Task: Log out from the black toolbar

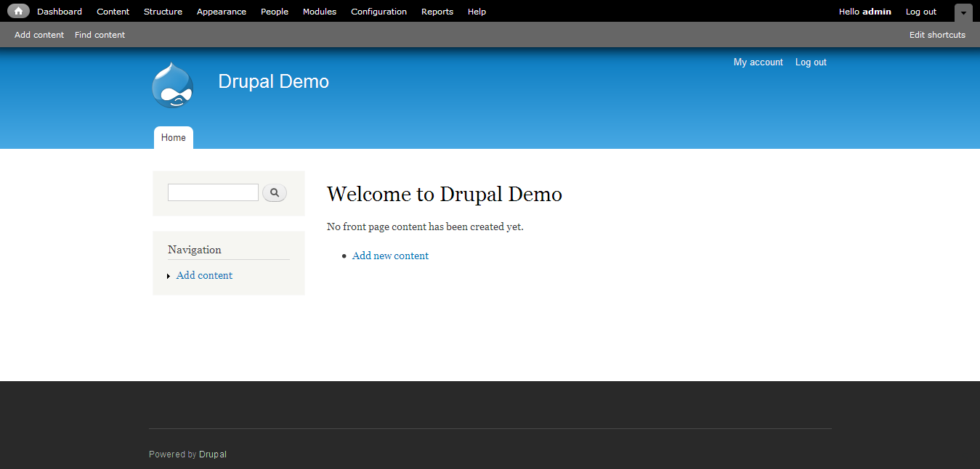Action: click(x=921, y=12)
